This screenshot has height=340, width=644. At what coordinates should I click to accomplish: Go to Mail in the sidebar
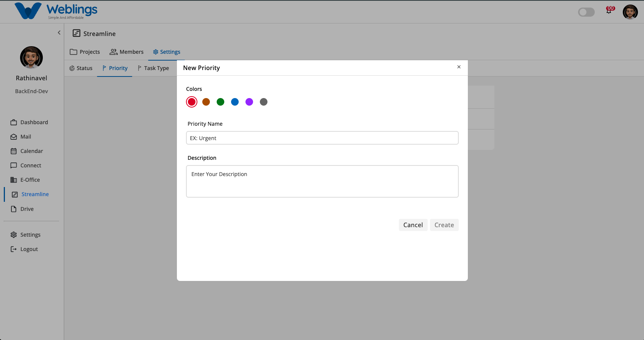point(21,137)
